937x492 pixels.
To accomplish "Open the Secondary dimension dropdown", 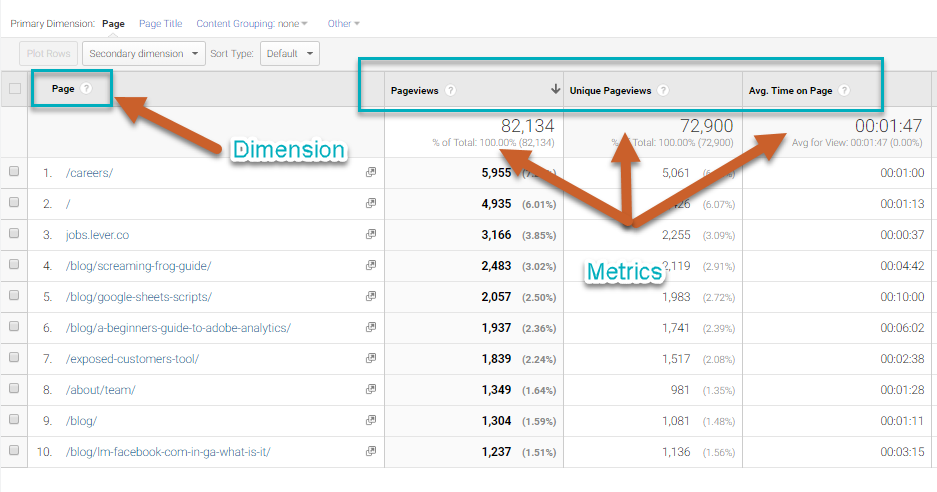I will tap(144, 54).
